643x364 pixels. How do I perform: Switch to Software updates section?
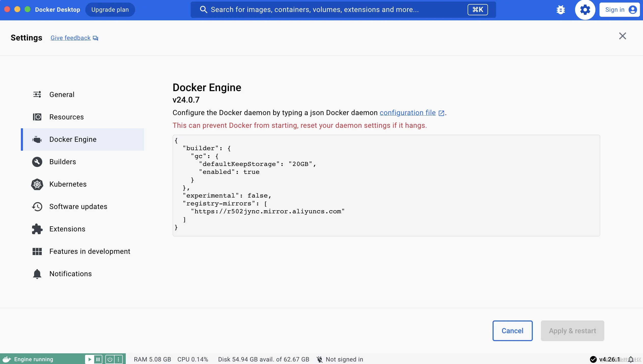[78, 206]
